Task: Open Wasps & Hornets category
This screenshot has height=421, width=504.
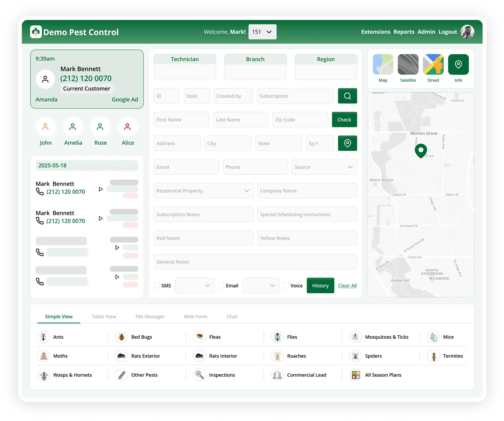Action: click(x=44, y=375)
